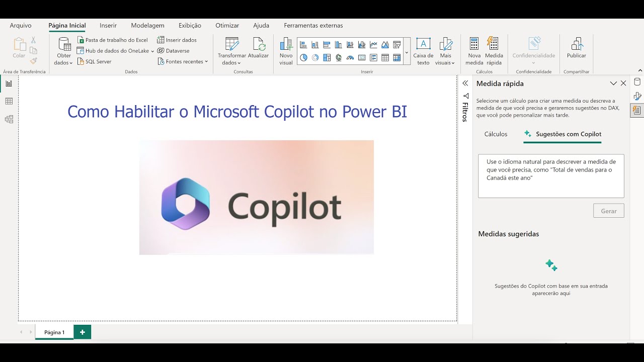Insert a clustered column chart visual

click(339, 45)
